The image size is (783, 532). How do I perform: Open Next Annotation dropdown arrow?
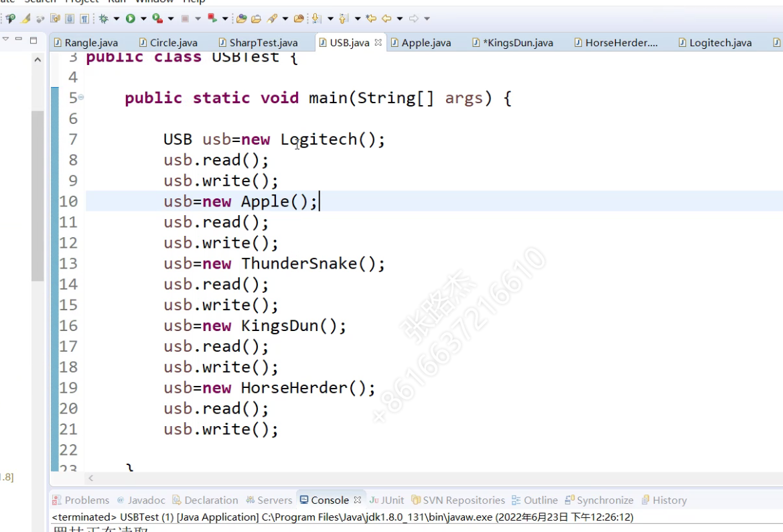tap(330, 19)
